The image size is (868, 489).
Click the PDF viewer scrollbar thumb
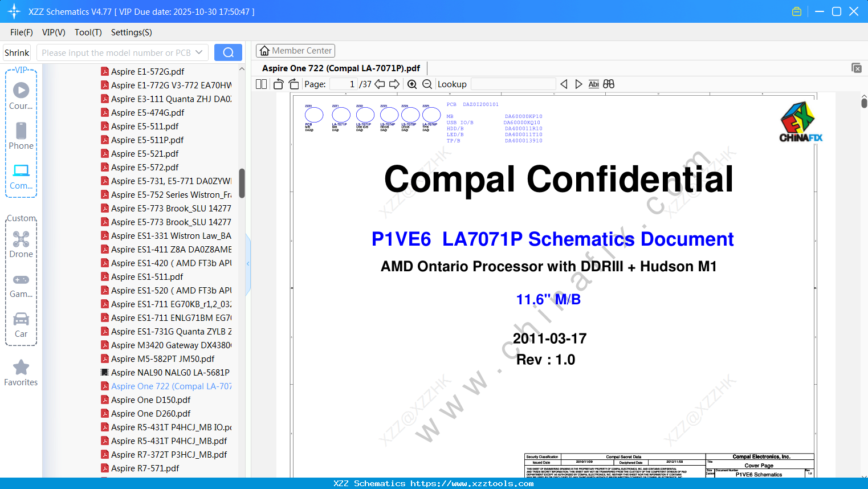click(x=864, y=103)
